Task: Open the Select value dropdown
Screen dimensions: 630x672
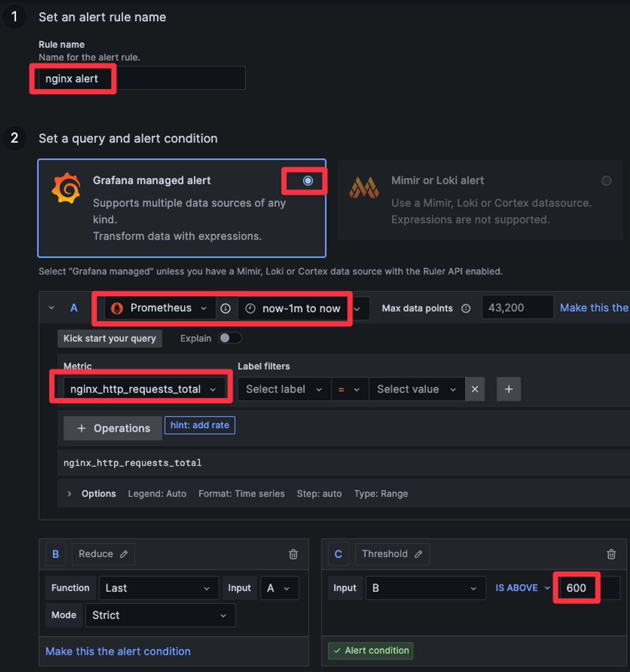Action: click(x=417, y=389)
